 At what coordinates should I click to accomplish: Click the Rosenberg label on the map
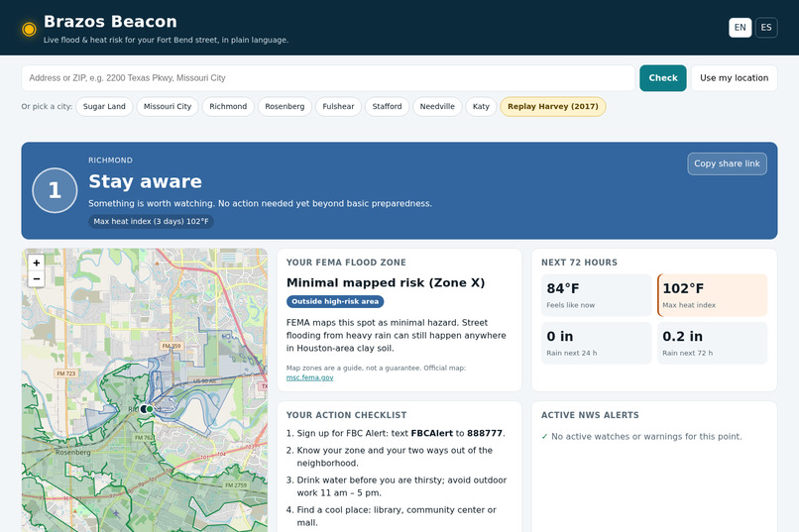73,452
